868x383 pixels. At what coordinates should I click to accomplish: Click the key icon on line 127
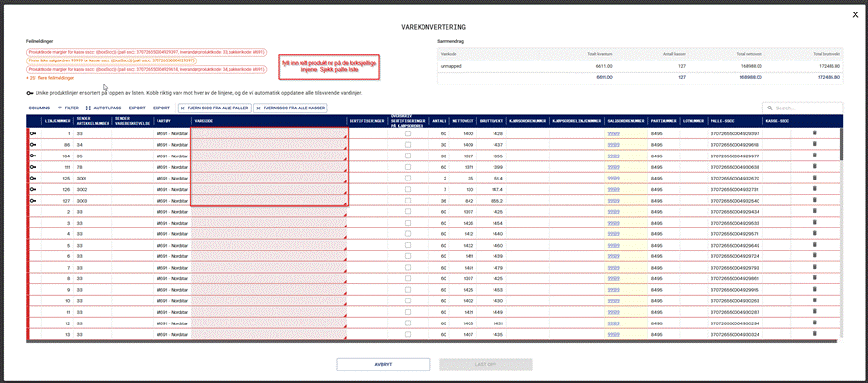(34, 201)
